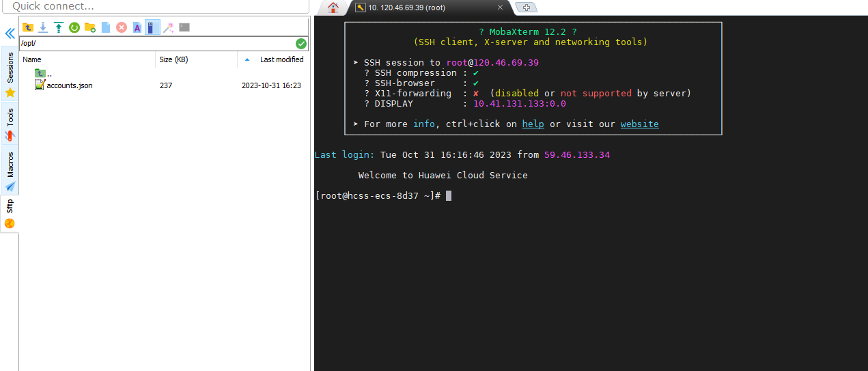Click the green checkmark beside the path field

coord(301,44)
